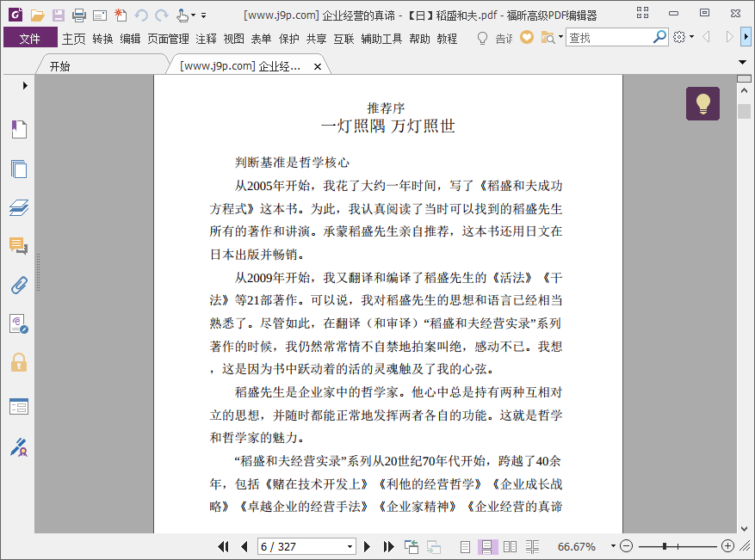Open the 帮助 ribbon tab
Viewport: 755px width, 560px height.
coord(419,39)
